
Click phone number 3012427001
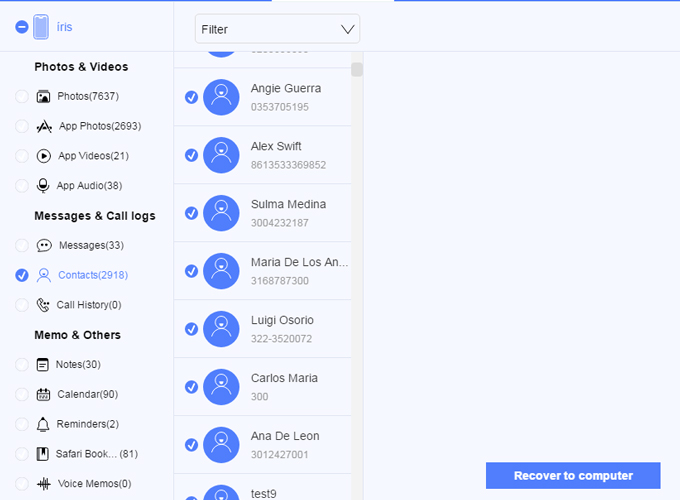coord(280,455)
